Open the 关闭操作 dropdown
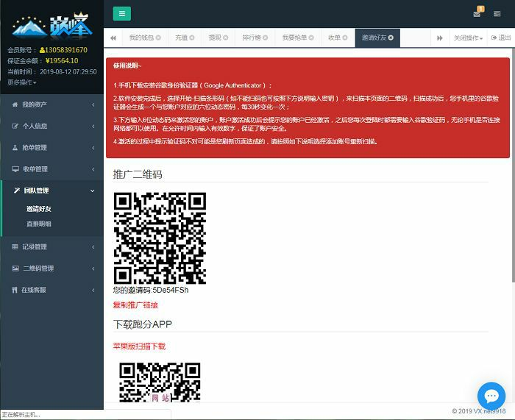Viewport: 515px width, 420px height. point(468,38)
